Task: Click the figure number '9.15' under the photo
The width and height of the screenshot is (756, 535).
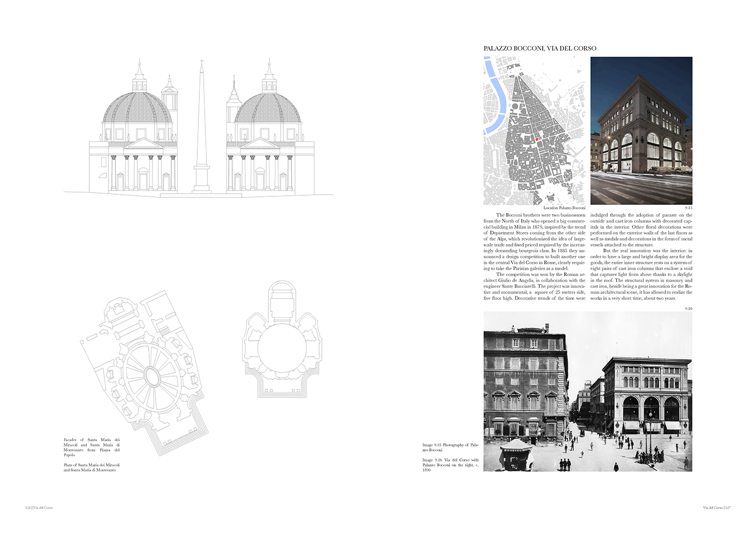Action: coord(689,208)
